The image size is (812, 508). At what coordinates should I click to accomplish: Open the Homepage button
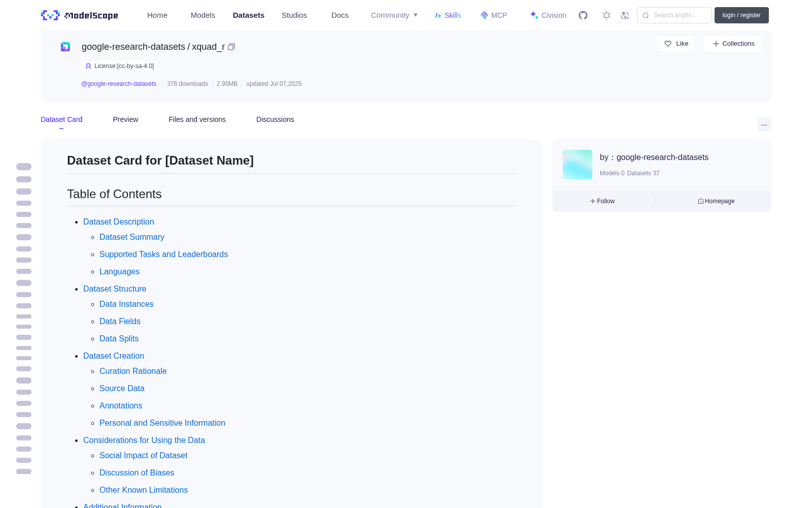pyautogui.click(x=716, y=201)
